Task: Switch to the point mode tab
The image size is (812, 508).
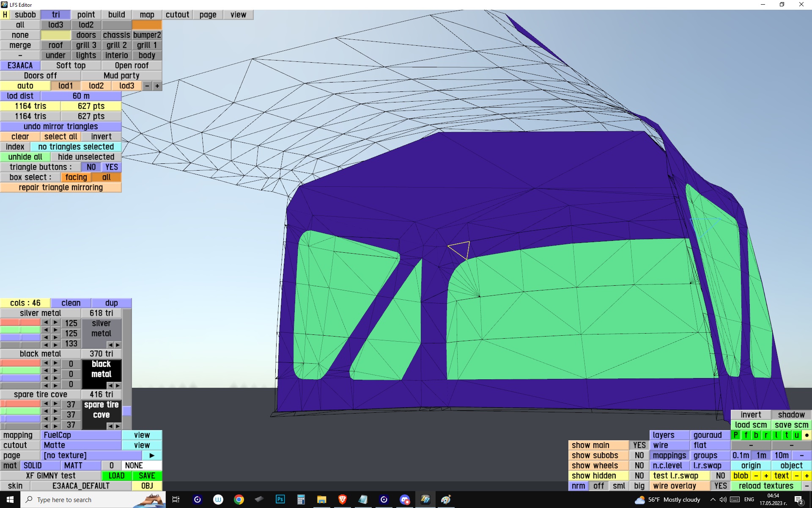Action: click(x=86, y=15)
